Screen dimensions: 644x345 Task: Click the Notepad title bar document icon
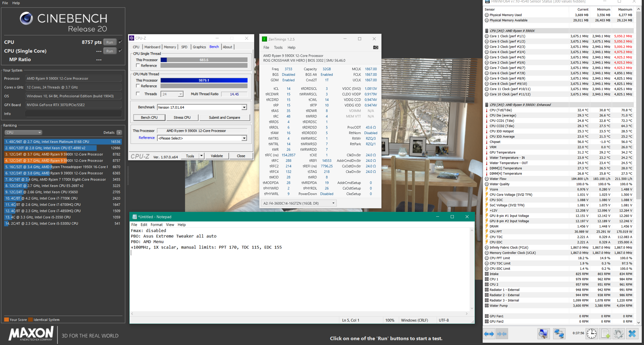[x=134, y=217]
